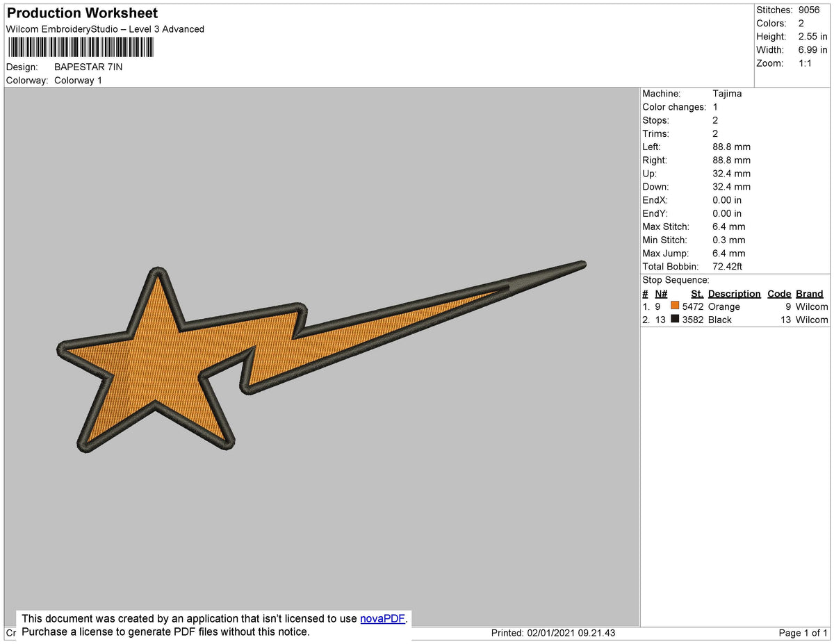
Task: Select the 'Orange' description in stop sequence
Action: [724, 306]
